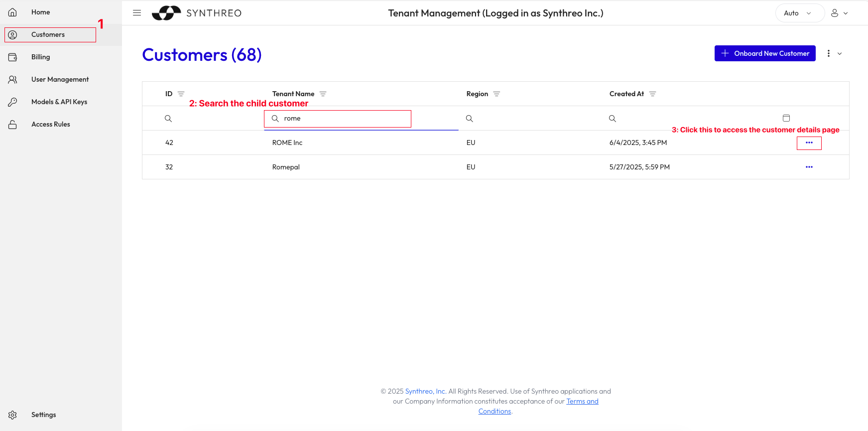Open the ID column filter icon
The width and height of the screenshot is (868, 431).
tap(181, 94)
